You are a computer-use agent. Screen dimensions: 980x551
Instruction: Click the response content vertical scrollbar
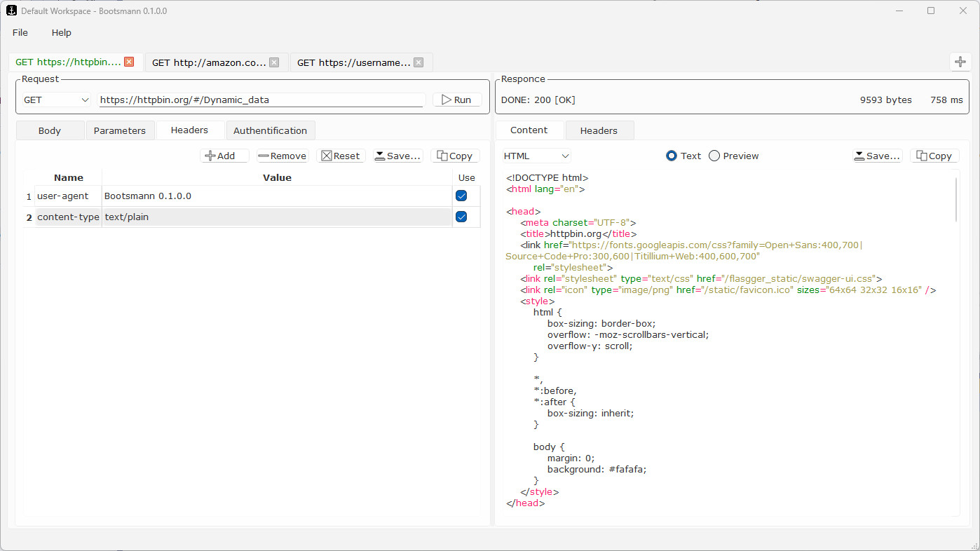click(x=956, y=200)
